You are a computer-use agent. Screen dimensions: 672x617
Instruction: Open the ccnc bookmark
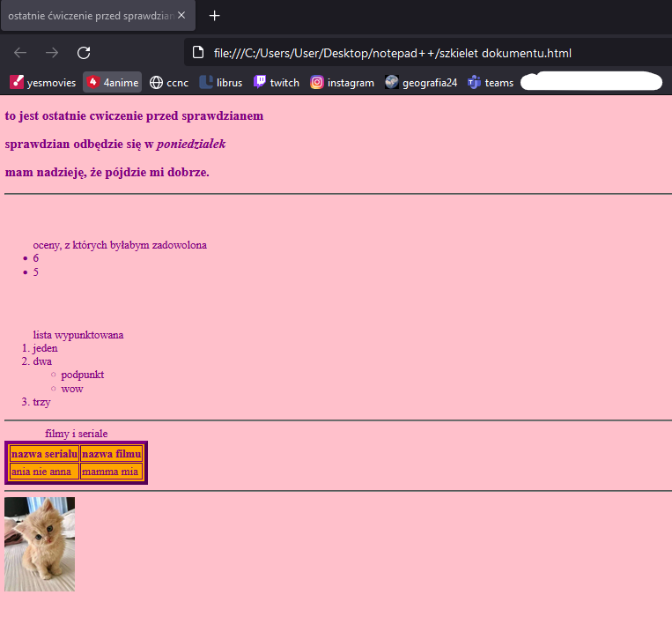(x=169, y=82)
